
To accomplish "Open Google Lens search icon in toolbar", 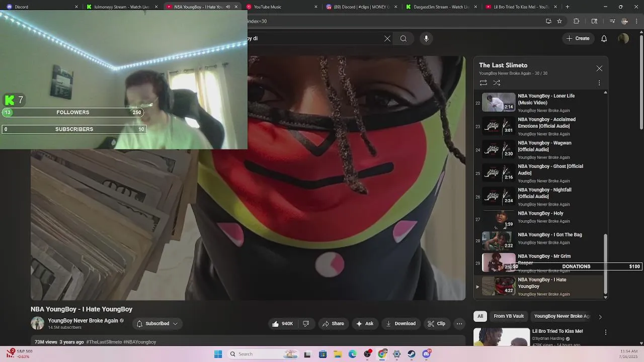I will [594, 21].
